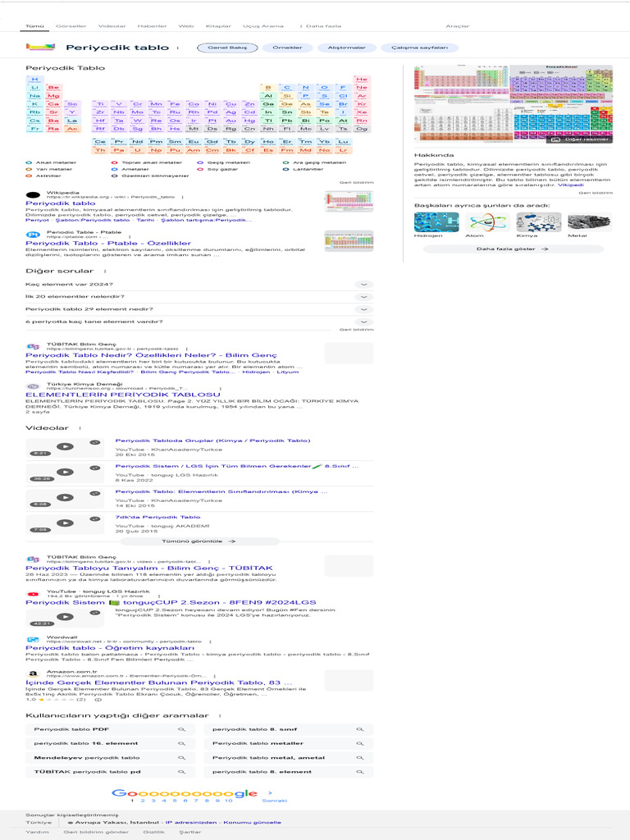Play the 42:21 tonguçCUP video
This screenshot has width=630, height=840.
coord(65,617)
